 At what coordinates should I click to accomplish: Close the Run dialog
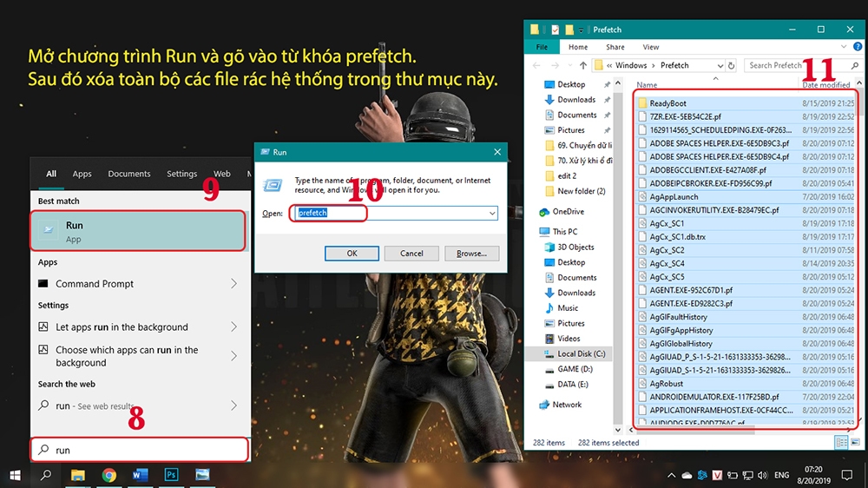497,152
